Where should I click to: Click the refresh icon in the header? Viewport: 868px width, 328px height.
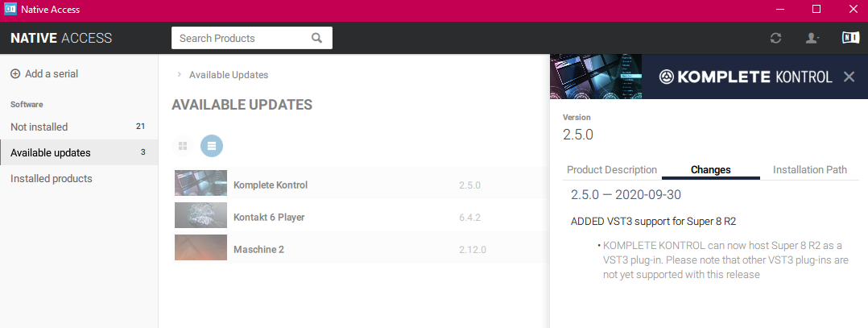(775, 38)
